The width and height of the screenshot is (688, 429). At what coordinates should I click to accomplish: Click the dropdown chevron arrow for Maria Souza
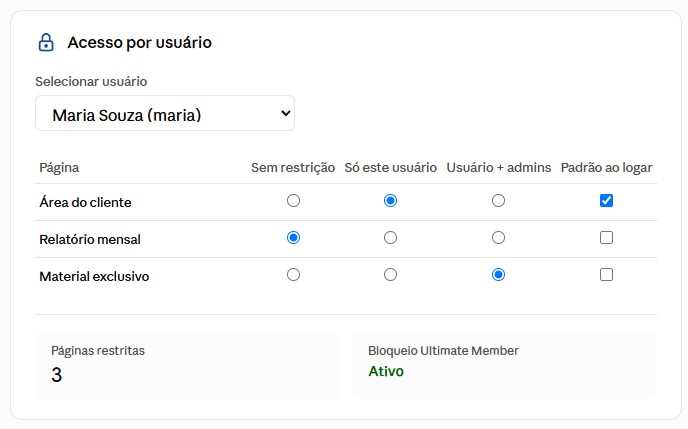286,113
